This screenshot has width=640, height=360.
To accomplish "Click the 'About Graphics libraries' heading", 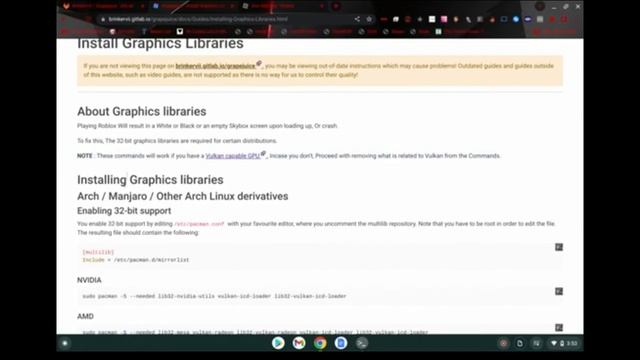I will [x=142, y=111].
